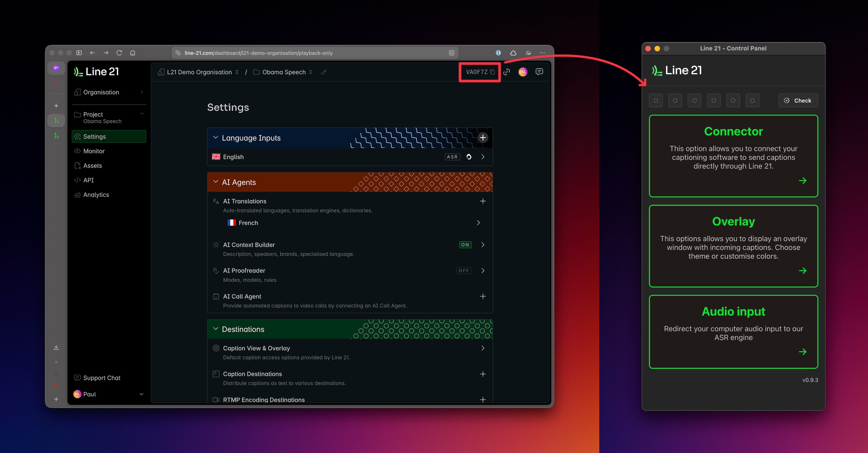Add an AI Call Agent

click(x=483, y=296)
